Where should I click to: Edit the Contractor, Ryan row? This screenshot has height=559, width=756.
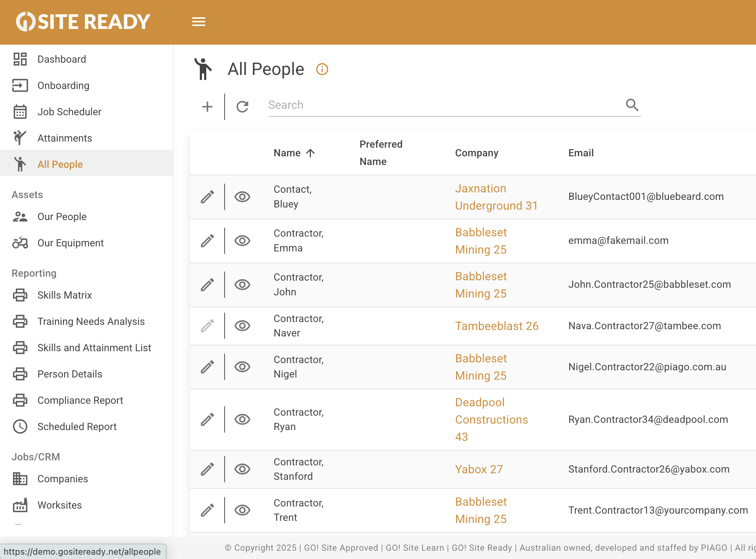(x=207, y=419)
